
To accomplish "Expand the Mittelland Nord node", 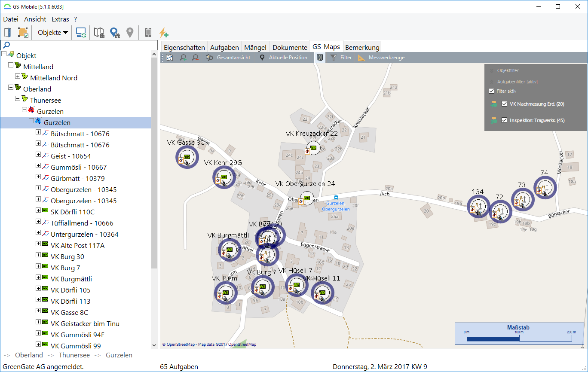I will 18,76.
